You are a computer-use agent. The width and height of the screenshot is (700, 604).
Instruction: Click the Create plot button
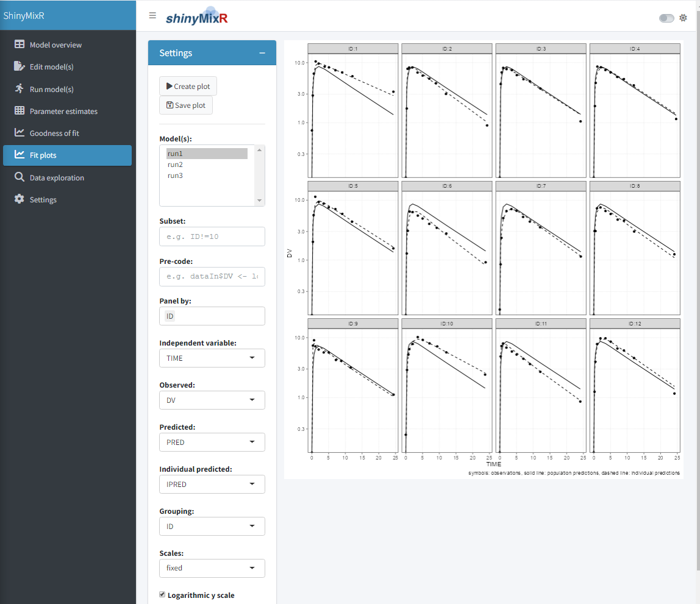(x=188, y=86)
